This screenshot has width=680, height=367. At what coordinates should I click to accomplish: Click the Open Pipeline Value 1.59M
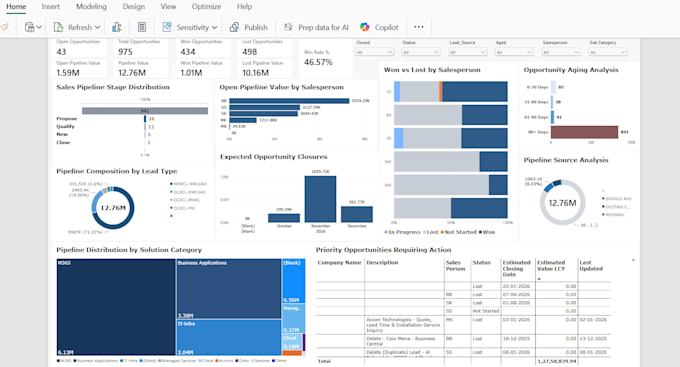pos(68,73)
